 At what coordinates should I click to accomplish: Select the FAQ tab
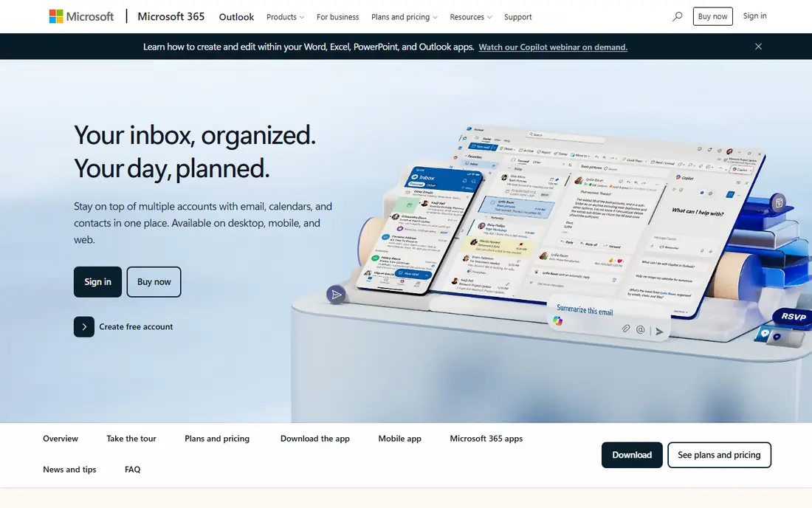point(133,470)
